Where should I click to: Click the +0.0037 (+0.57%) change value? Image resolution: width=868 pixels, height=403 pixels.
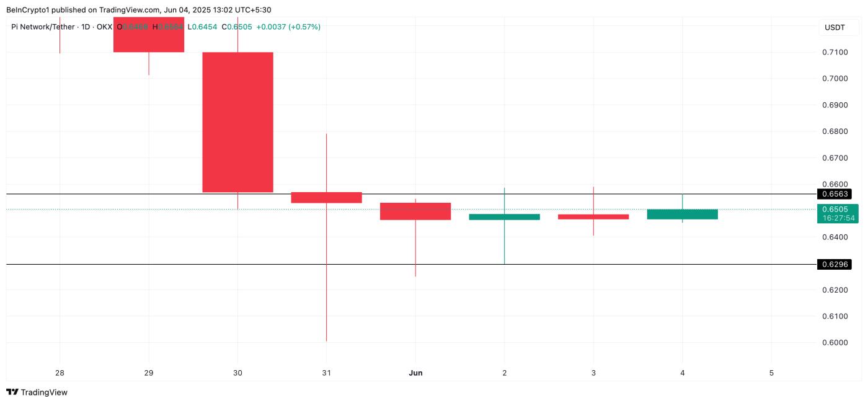click(288, 27)
